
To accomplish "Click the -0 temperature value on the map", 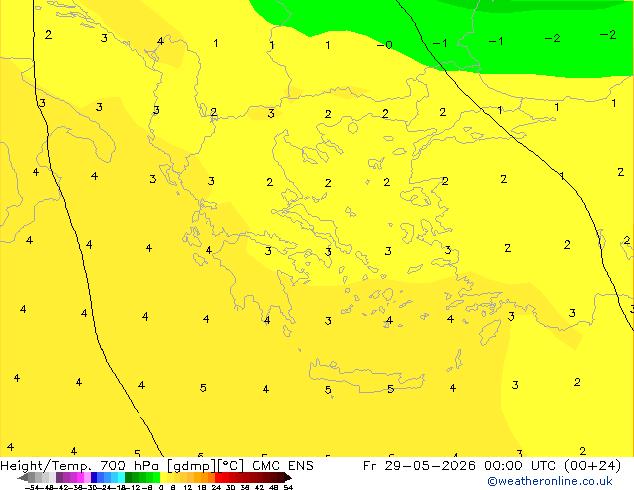I will click(x=385, y=44).
